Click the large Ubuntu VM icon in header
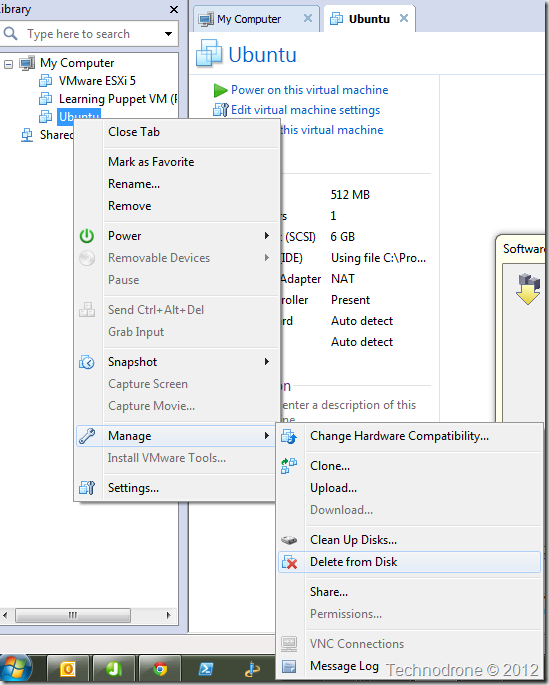 209,53
